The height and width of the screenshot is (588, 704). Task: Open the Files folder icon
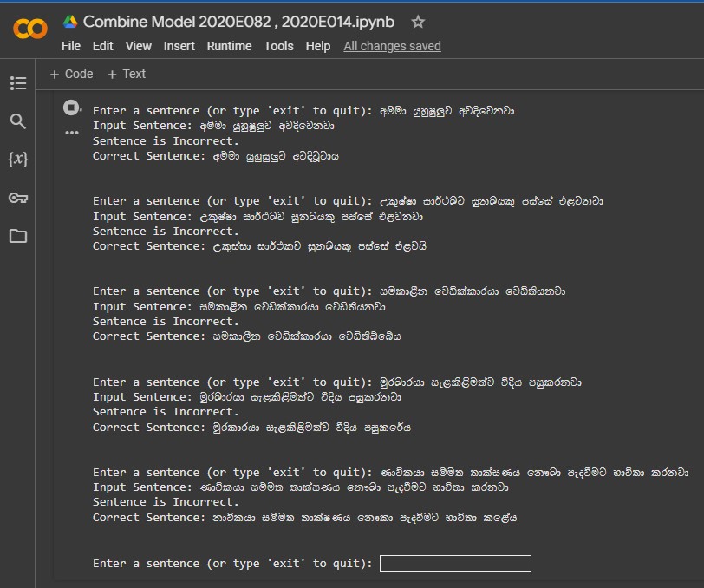click(x=17, y=236)
